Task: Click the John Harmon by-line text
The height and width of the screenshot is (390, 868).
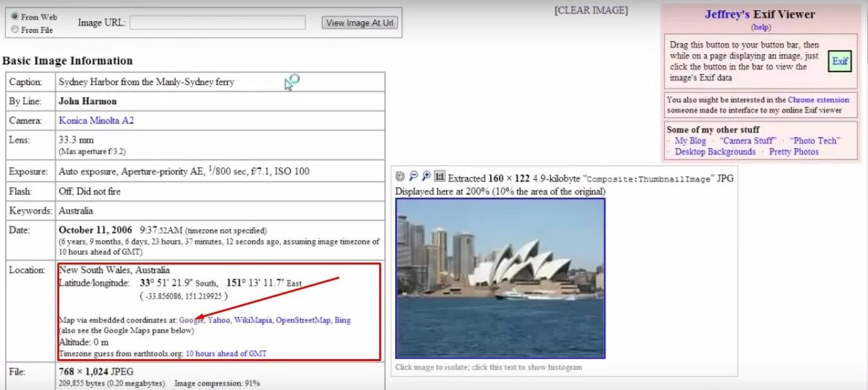Action: [x=88, y=101]
